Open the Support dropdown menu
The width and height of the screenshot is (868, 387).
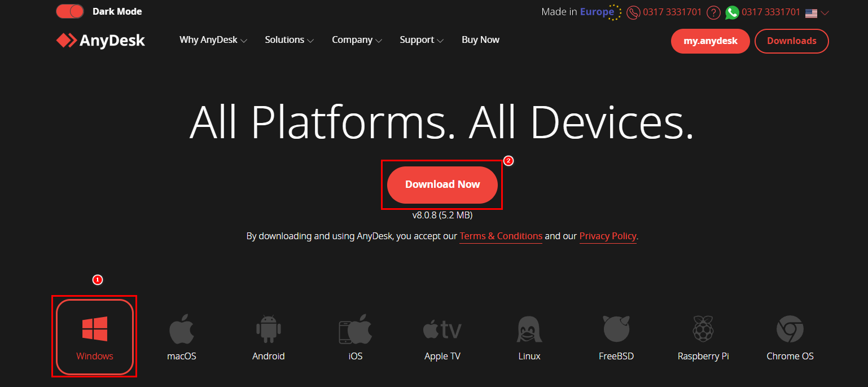click(x=422, y=40)
